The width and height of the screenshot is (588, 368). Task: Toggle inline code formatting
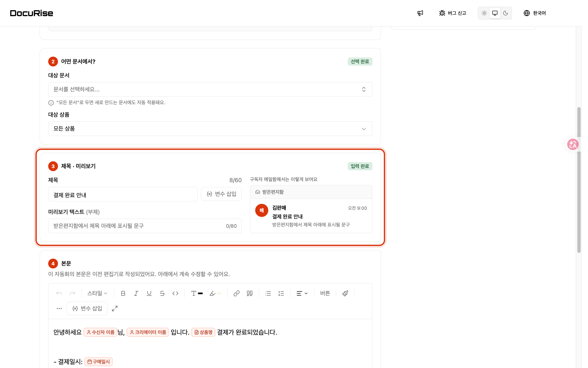coord(175,293)
